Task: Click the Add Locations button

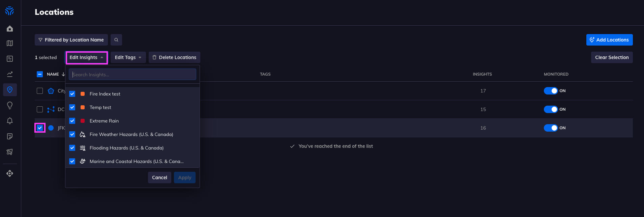Action: pyautogui.click(x=609, y=40)
